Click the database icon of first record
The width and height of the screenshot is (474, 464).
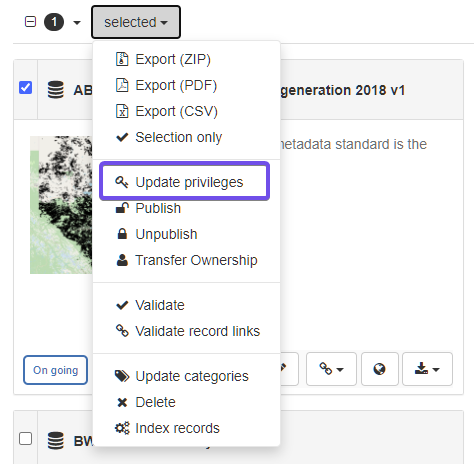56,90
